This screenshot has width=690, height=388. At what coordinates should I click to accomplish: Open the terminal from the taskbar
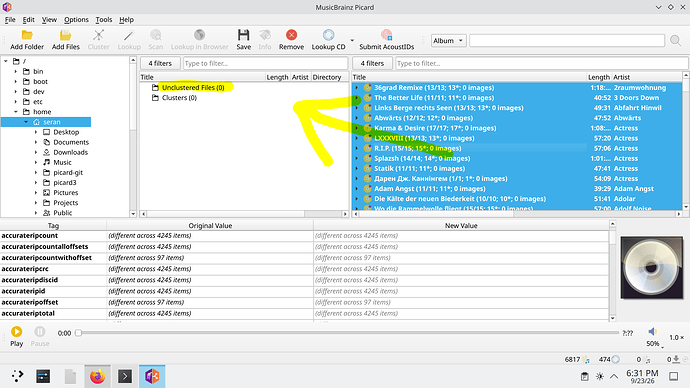pyautogui.click(x=125, y=377)
